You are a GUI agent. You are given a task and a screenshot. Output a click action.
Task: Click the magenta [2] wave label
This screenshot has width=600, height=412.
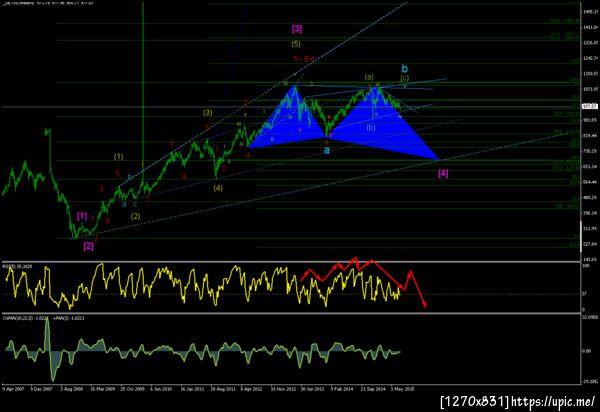point(88,246)
